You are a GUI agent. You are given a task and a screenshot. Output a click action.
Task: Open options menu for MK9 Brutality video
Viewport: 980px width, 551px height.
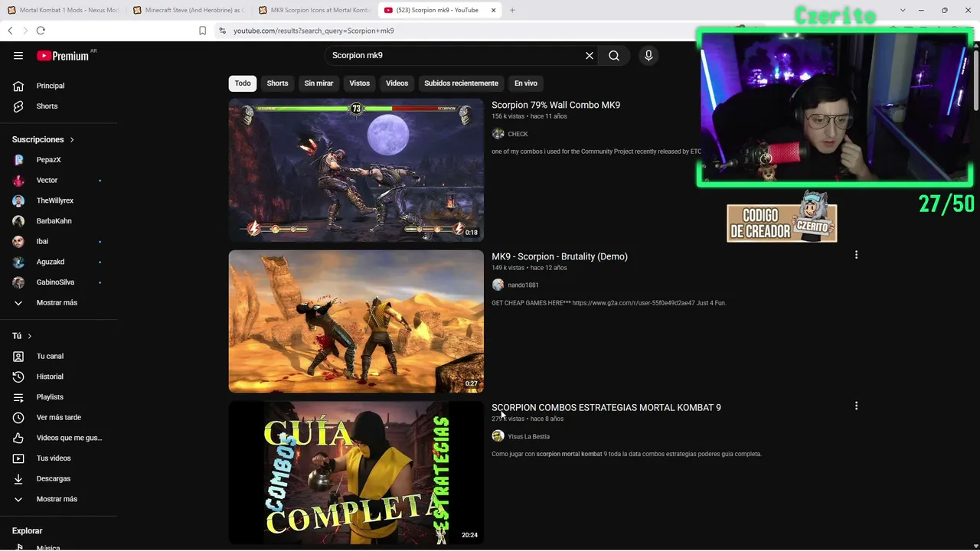[856, 255]
